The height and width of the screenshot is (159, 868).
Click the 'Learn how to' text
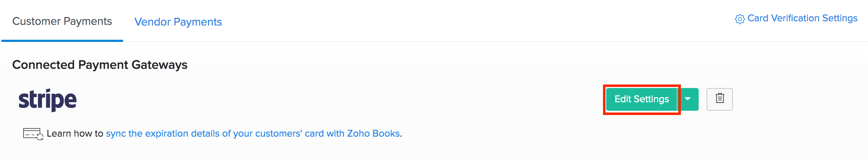75,133
